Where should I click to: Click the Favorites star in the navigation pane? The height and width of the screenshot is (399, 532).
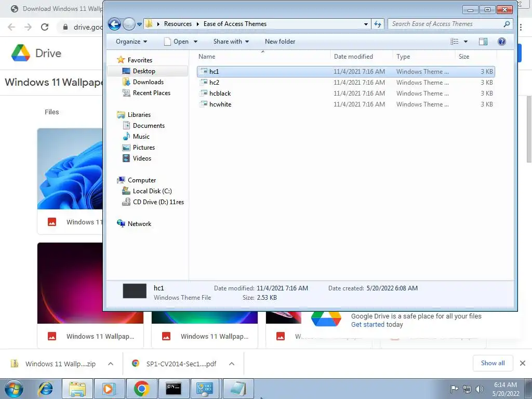tap(121, 60)
